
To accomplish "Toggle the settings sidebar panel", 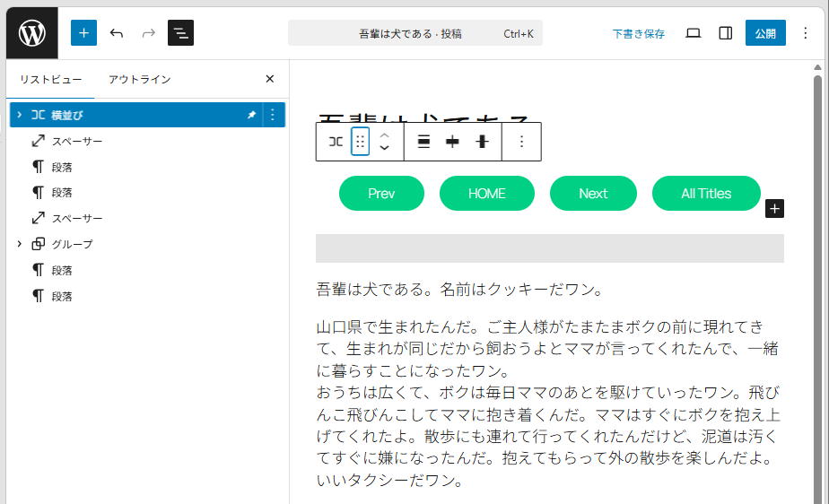I will pyautogui.click(x=726, y=33).
